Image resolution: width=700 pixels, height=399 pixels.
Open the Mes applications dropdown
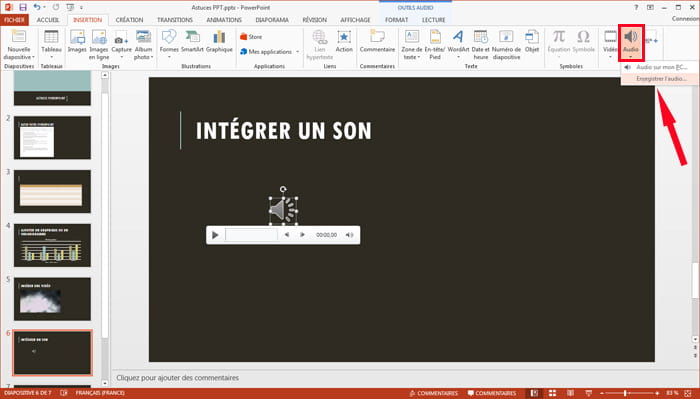(x=269, y=52)
